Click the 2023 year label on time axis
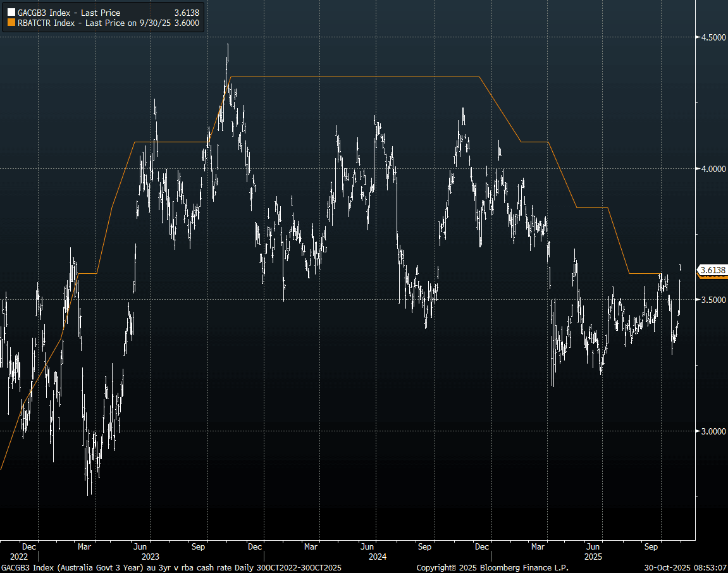The height and width of the screenshot is (573, 728). 150,557
